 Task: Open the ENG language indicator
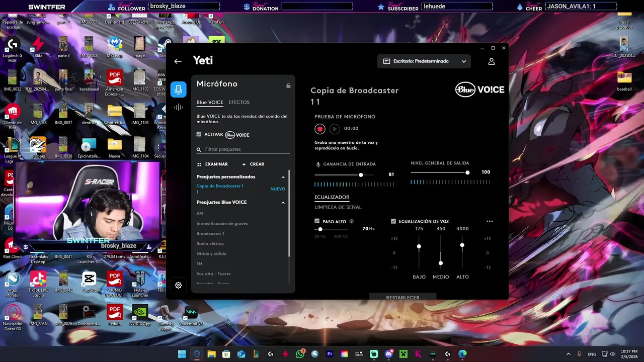(592, 354)
